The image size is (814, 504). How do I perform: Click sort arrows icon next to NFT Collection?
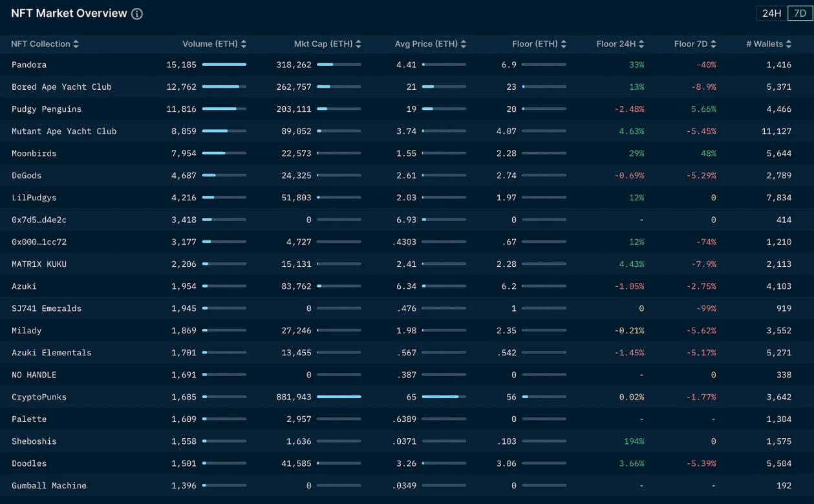(x=76, y=44)
